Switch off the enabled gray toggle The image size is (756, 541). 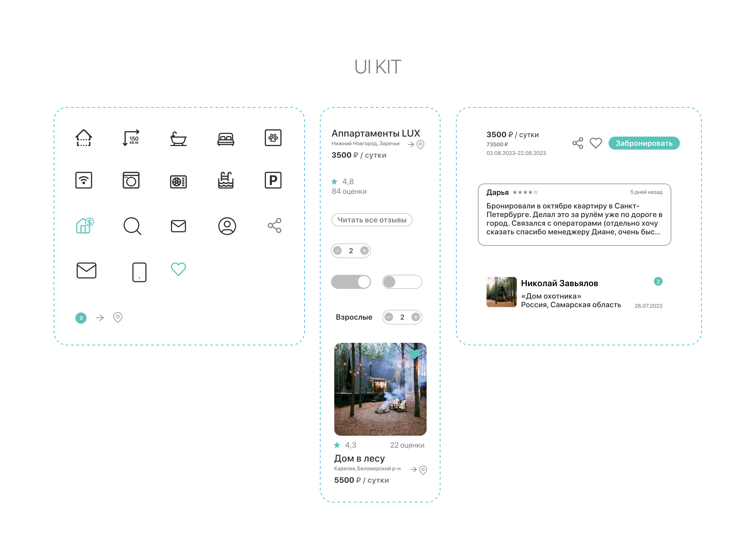tap(350, 282)
